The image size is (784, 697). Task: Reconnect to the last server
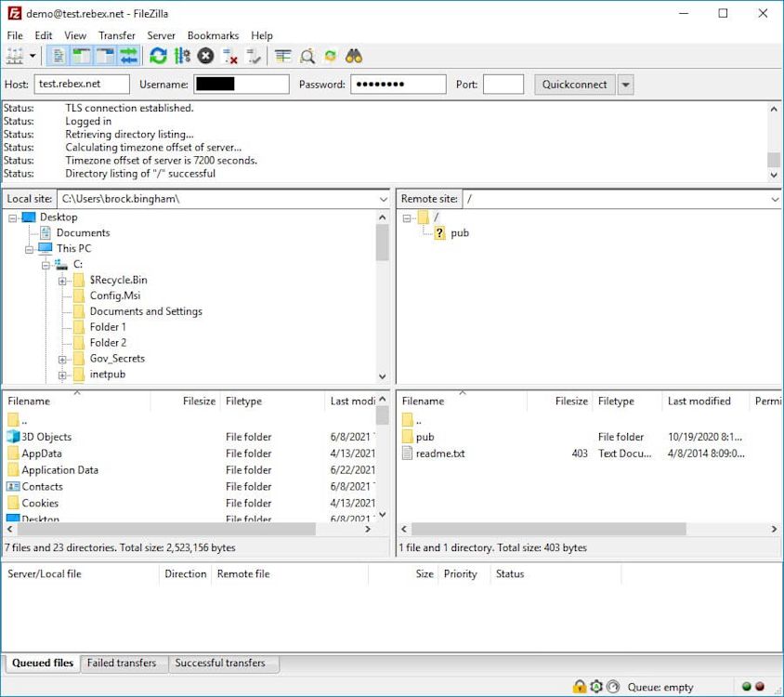pyautogui.click(x=254, y=56)
